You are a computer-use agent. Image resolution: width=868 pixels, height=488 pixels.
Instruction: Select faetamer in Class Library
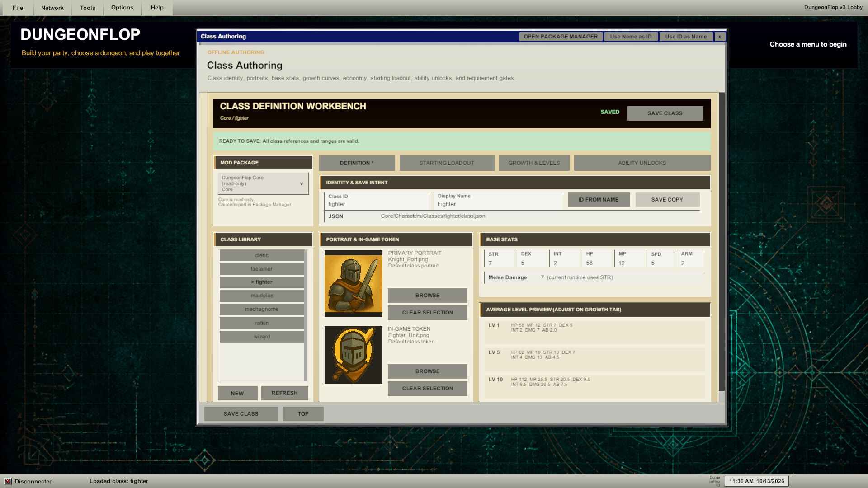coord(262,269)
